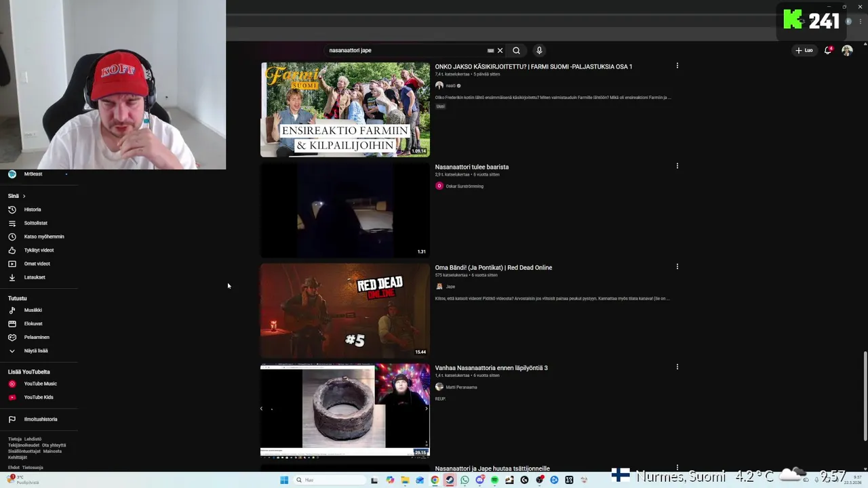Open WhatsApp from the taskbar
The height and width of the screenshot is (488, 868).
click(x=465, y=480)
